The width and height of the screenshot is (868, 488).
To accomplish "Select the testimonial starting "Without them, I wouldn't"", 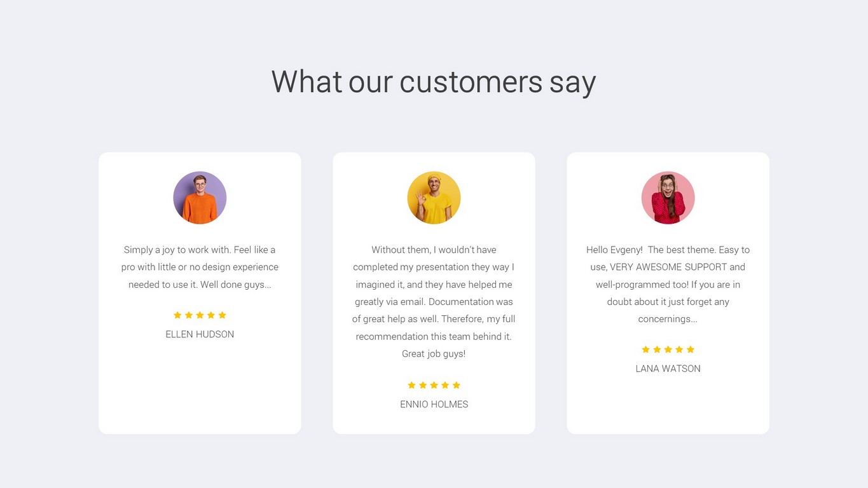I will pos(434,301).
